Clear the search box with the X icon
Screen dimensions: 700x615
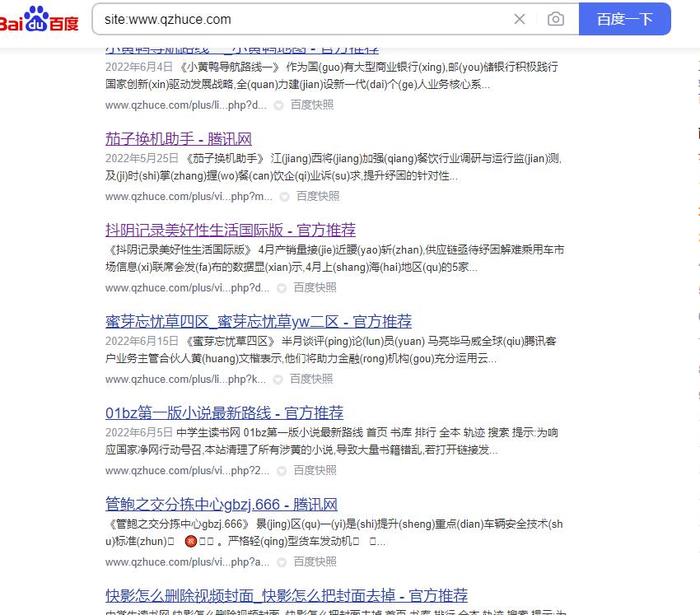pos(520,19)
